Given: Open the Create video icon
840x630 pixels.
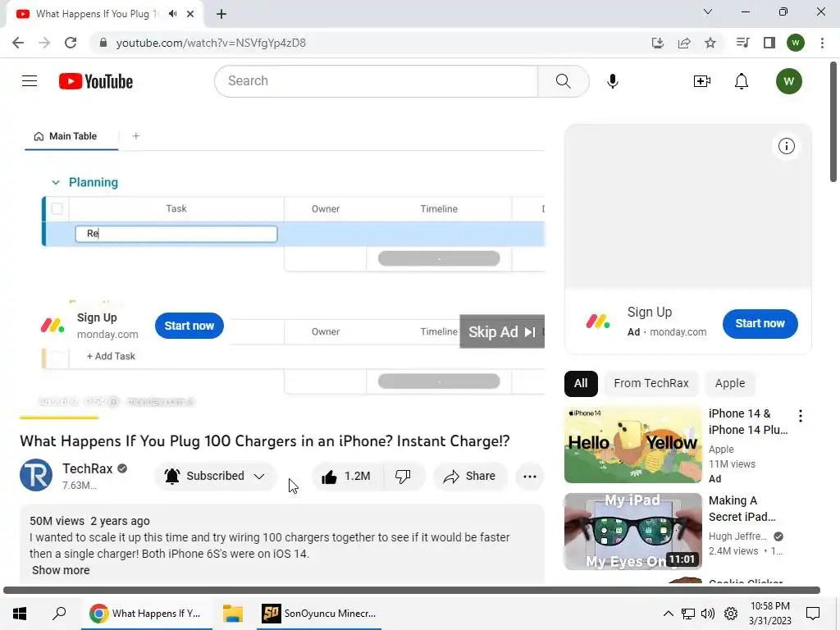Looking at the screenshot, I should point(702,81).
